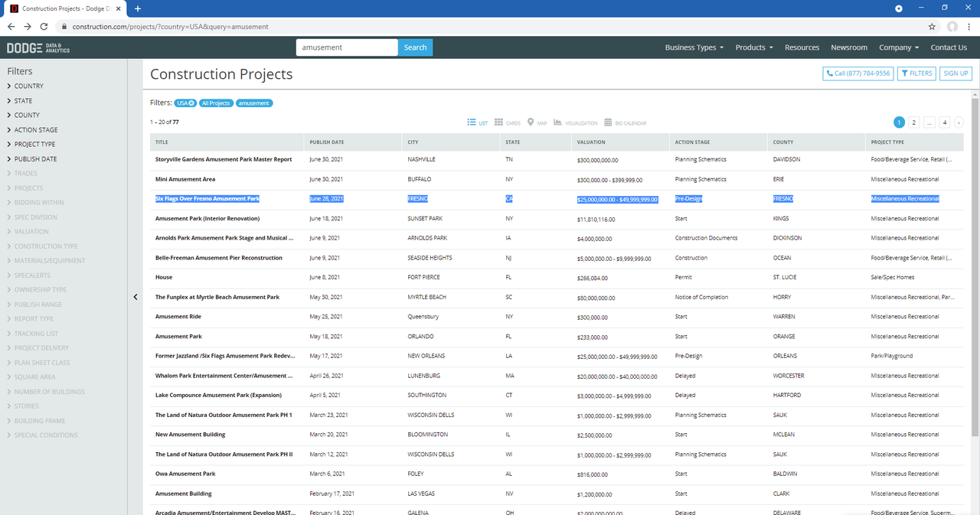Collapse the Filters sidebar with arrow

tap(136, 297)
